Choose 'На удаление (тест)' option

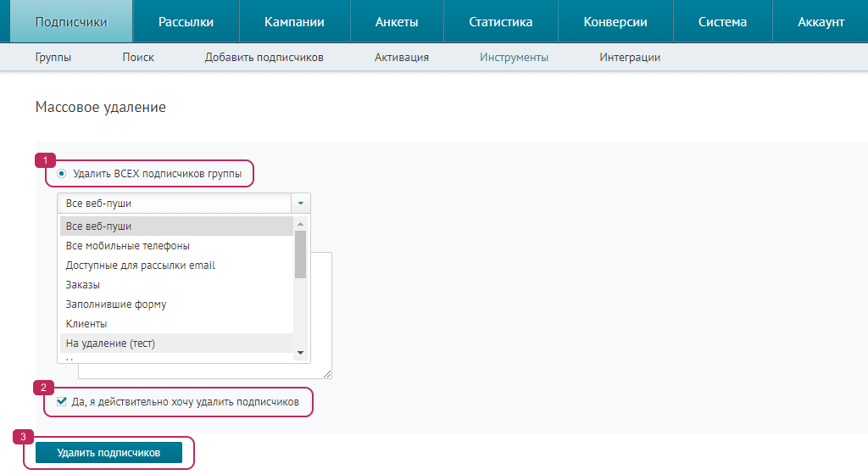point(110,344)
